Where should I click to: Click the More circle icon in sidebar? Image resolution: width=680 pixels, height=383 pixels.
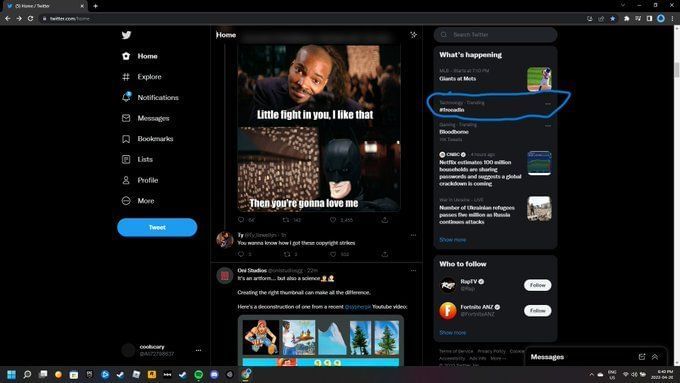click(x=126, y=201)
